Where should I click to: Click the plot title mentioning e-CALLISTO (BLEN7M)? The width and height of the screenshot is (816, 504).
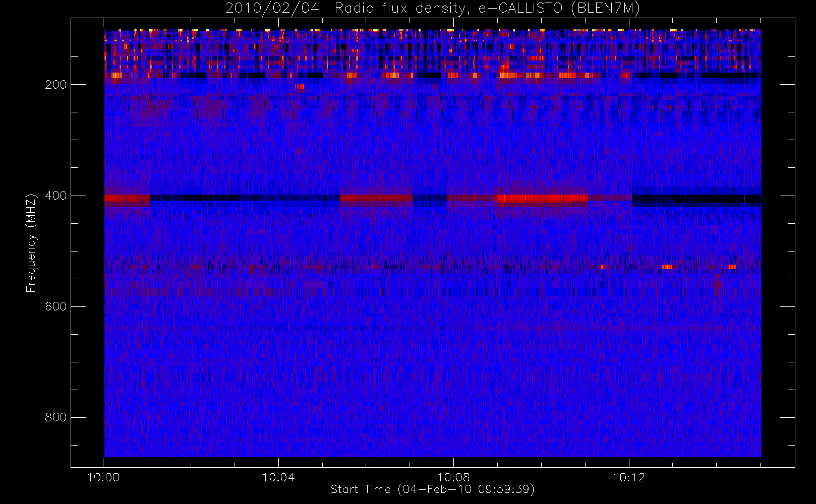[433, 9]
